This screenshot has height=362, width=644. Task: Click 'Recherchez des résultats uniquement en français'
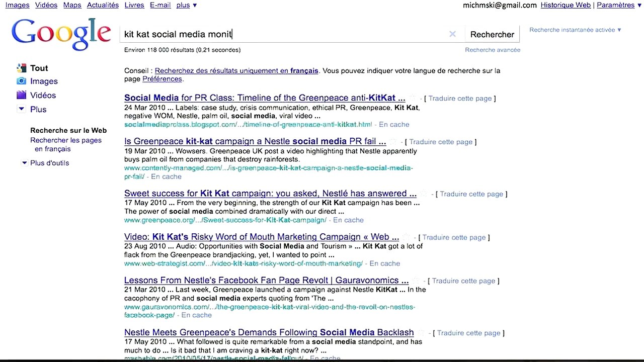236,71
